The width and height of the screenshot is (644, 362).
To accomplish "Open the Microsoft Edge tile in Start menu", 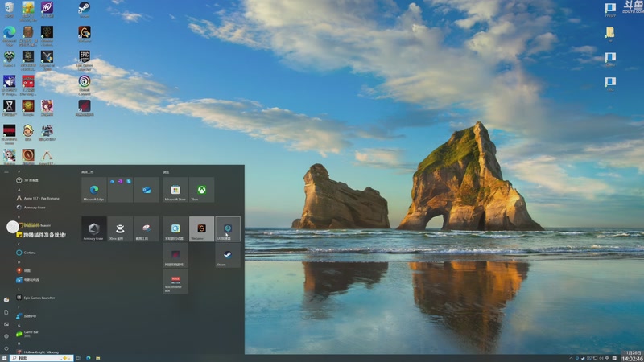I will click(x=94, y=190).
